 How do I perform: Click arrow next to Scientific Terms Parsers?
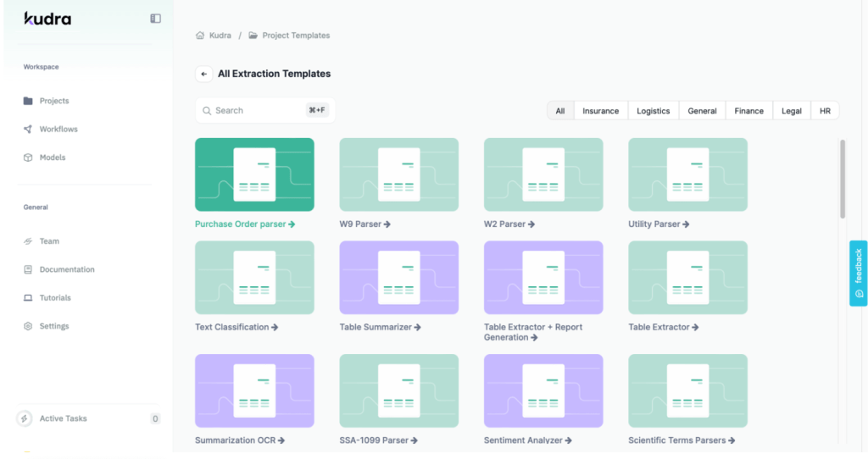click(x=732, y=440)
